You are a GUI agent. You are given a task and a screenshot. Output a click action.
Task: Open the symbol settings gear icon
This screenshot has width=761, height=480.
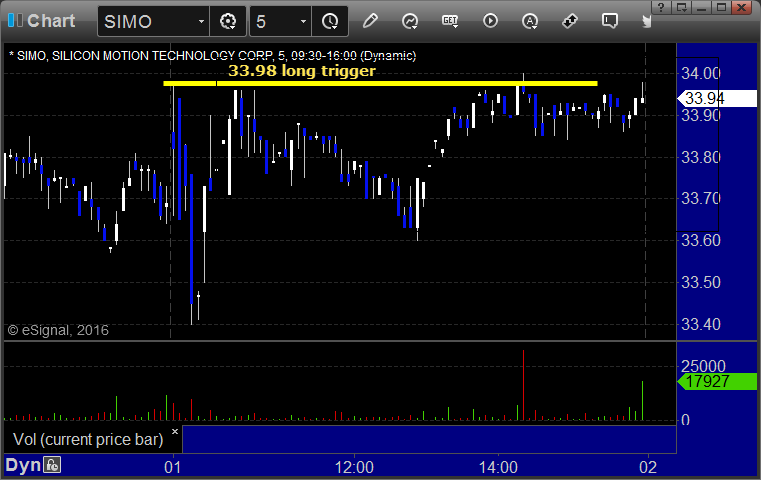pyautogui.click(x=228, y=21)
